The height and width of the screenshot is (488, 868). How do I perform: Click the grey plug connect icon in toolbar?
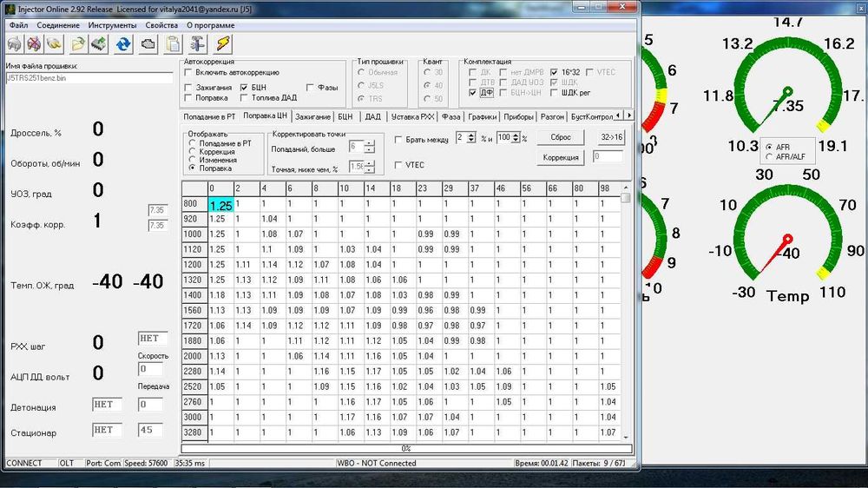point(15,43)
